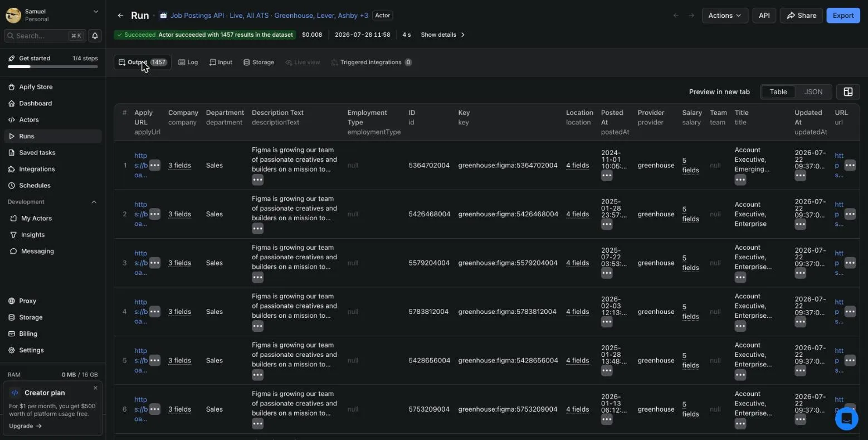Click the Employment Type column header
Viewport: 868px width, 440px height.
[x=374, y=122]
